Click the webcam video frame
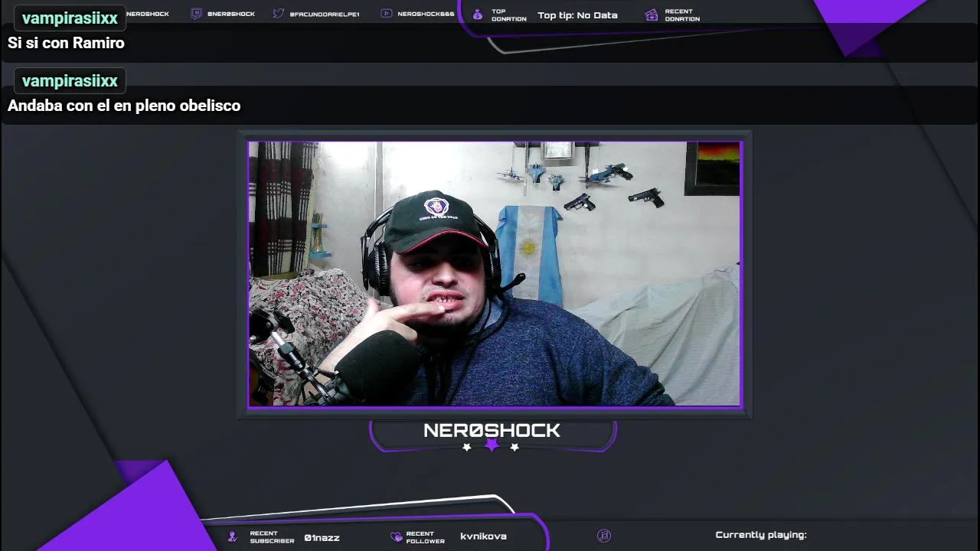Screen dimensions: 980x551 coord(495,274)
